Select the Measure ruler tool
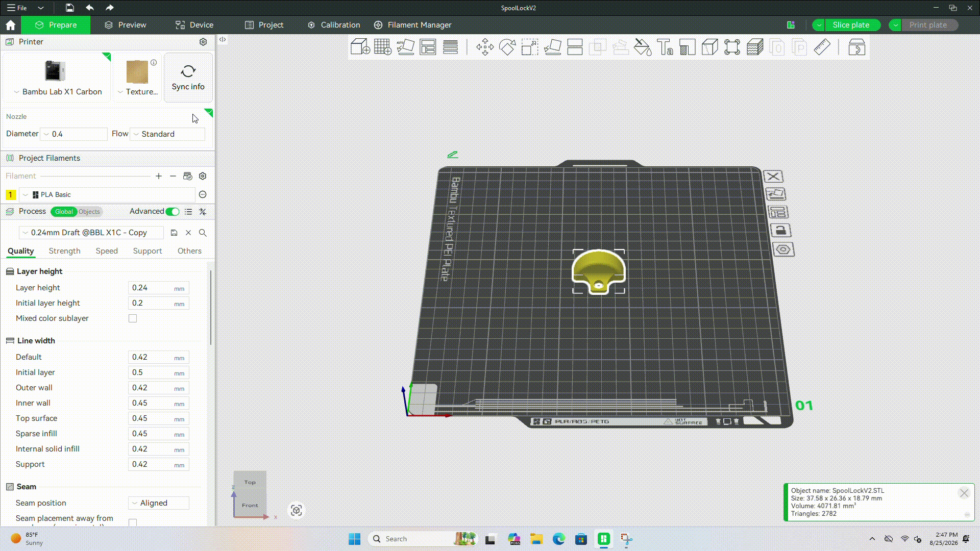 point(822,47)
